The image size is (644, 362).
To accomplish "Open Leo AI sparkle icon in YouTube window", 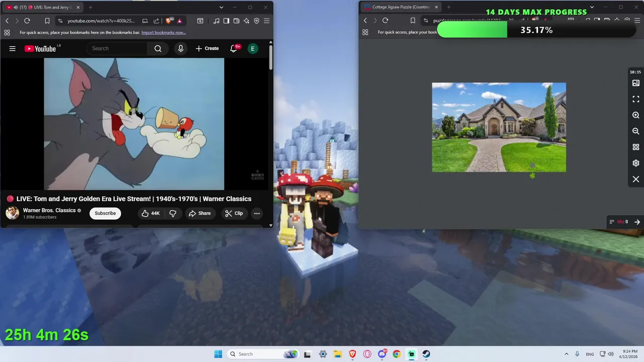I will [x=247, y=21].
